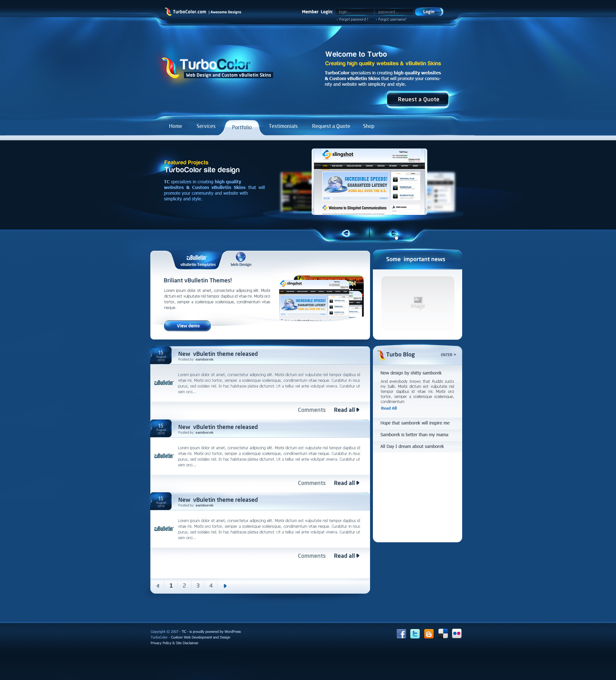Click the blurred right carousel thumbnail
This screenshot has height=680, width=616.
click(x=441, y=192)
